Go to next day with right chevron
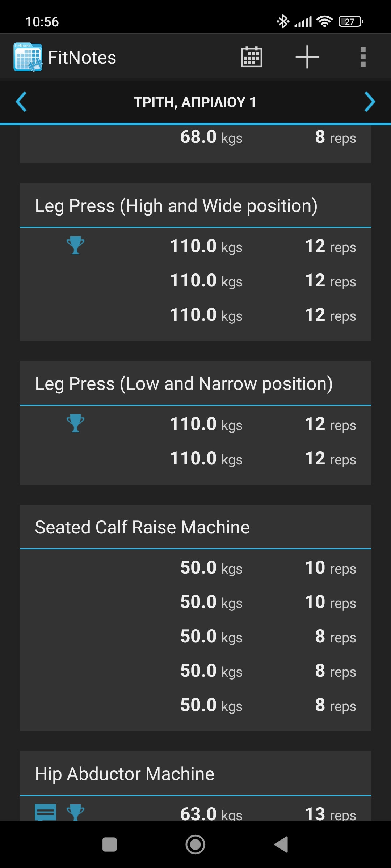 (369, 102)
